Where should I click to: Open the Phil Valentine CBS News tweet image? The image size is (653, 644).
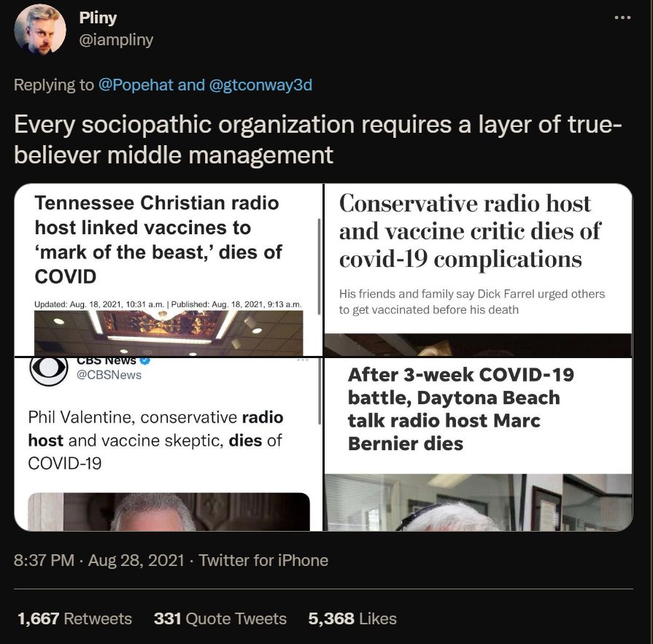pos(169,444)
